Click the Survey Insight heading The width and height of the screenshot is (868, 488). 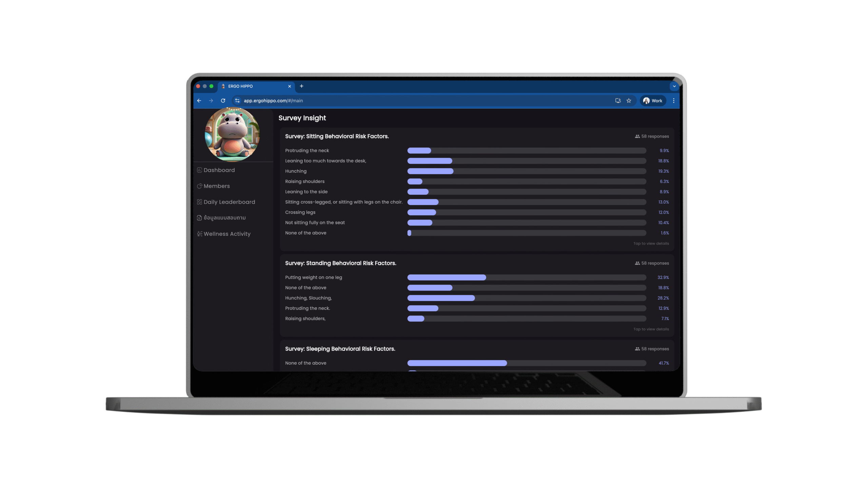pos(302,118)
